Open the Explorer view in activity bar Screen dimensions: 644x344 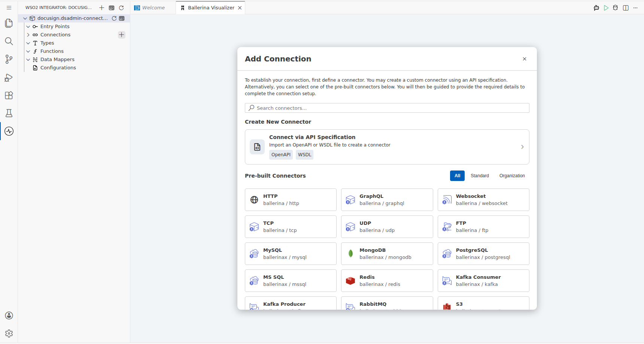[9, 23]
